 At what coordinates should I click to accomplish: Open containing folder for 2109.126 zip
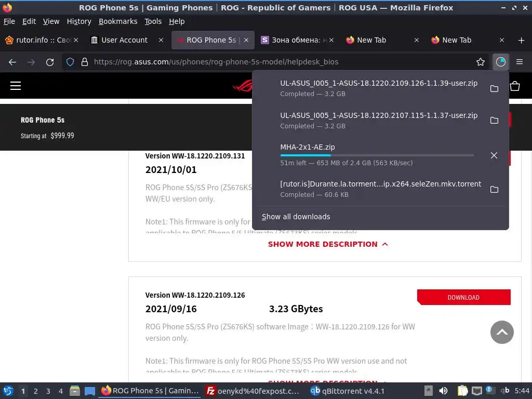coord(495,88)
